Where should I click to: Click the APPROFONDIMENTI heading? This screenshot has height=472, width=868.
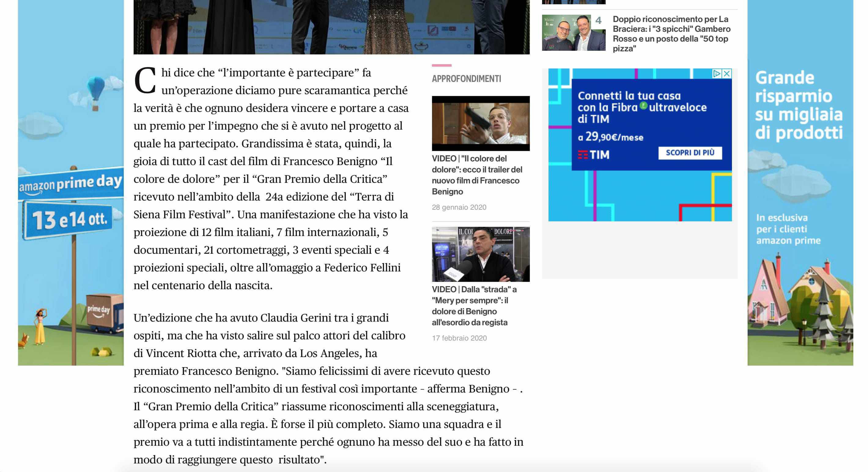click(466, 79)
